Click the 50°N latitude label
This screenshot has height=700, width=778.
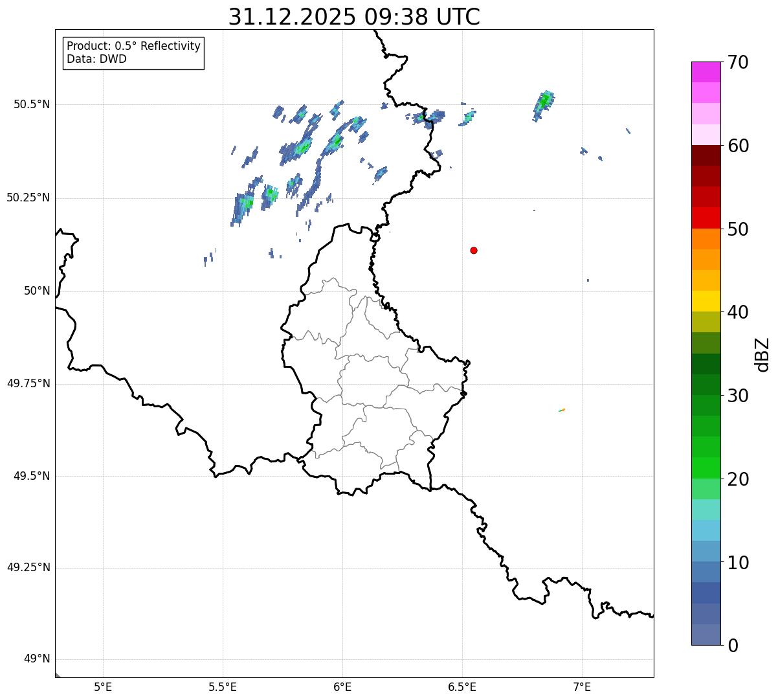(x=37, y=291)
